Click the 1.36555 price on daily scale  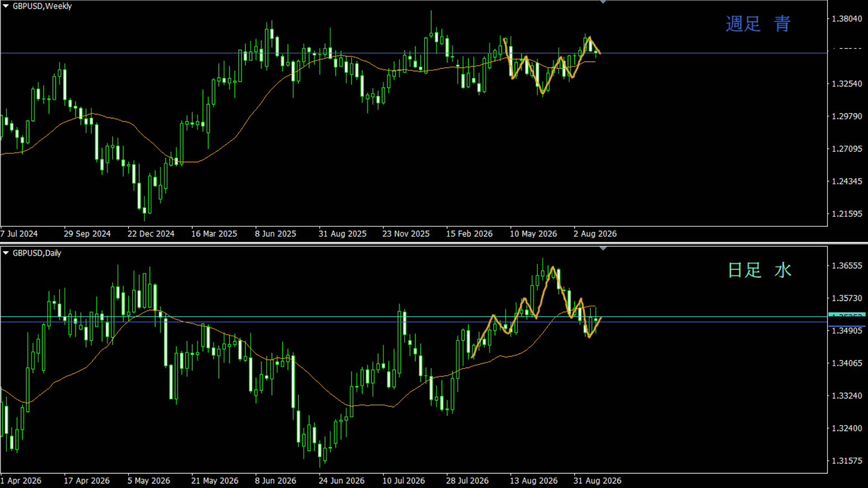[x=847, y=266]
